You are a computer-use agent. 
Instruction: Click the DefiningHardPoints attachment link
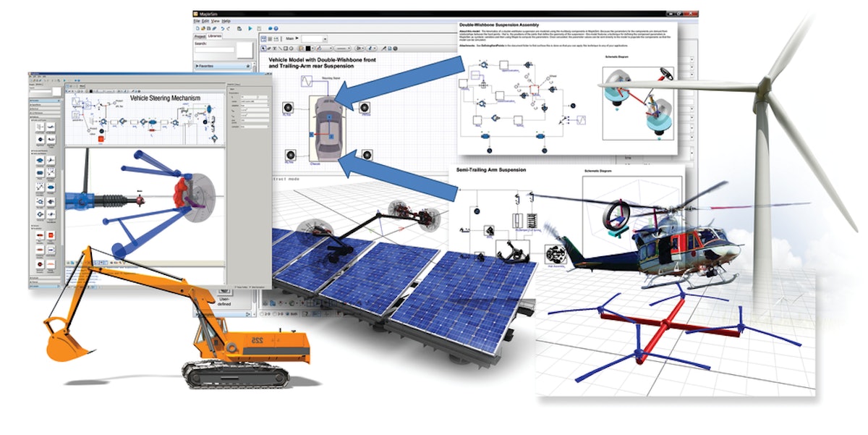pos(494,46)
